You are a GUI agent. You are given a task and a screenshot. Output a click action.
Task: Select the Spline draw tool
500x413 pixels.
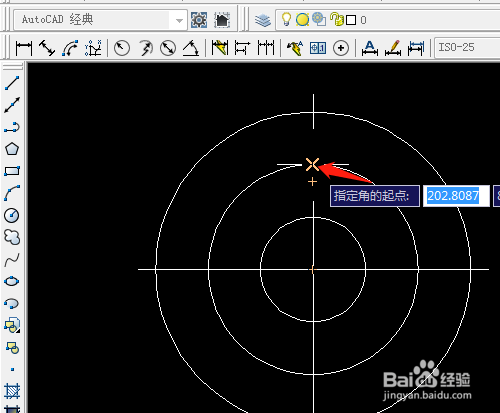click(12, 259)
